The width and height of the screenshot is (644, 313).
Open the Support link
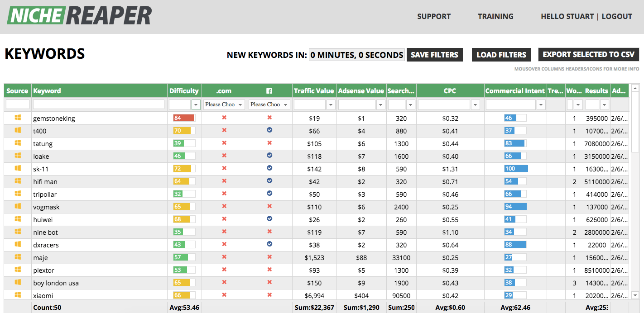pyautogui.click(x=434, y=16)
